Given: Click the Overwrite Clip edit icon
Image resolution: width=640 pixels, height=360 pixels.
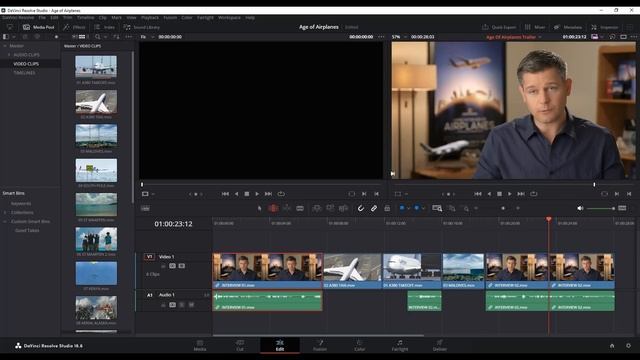Looking at the screenshot, I should coord(330,208).
